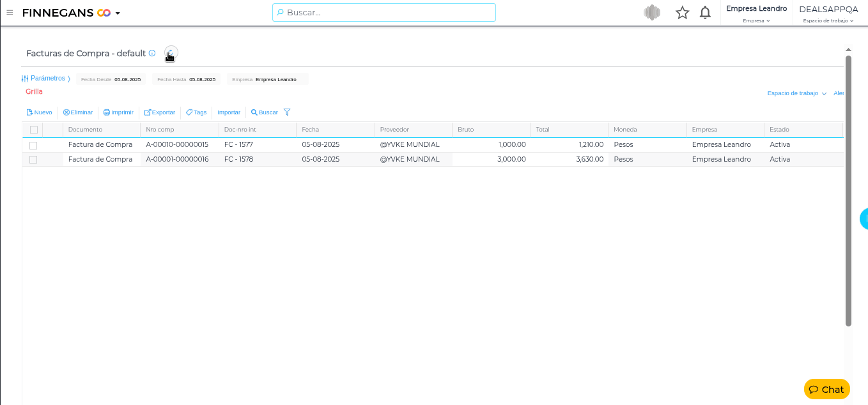Image resolution: width=868 pixels, height=405 pixels.
Task: Expand the Empresa Leandro company dropdown
Action: pyautogui.click(x=756, y=13)
